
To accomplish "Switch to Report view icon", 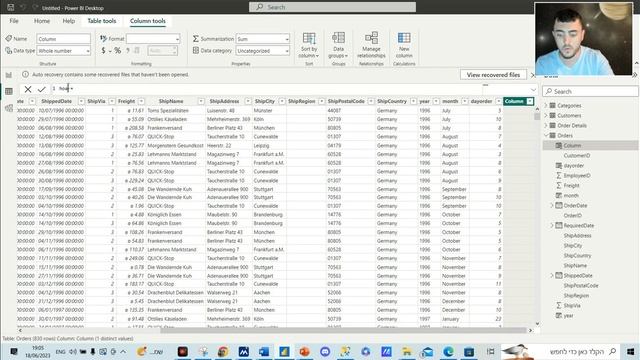I will (9, 75).
